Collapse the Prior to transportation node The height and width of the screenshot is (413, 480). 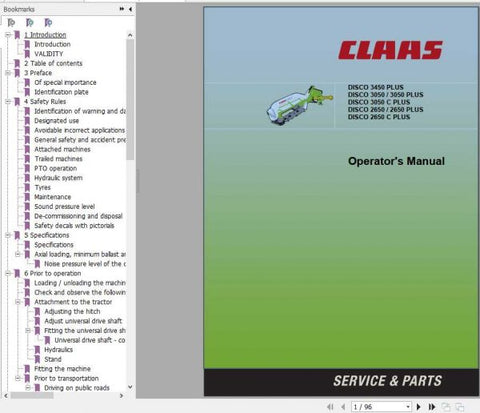coord(18,378)
